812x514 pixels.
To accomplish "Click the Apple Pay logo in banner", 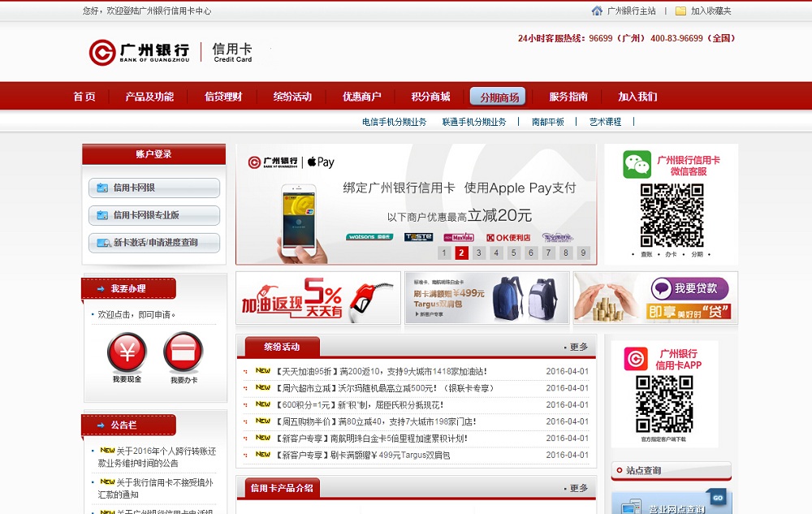I will coord(321,162).
